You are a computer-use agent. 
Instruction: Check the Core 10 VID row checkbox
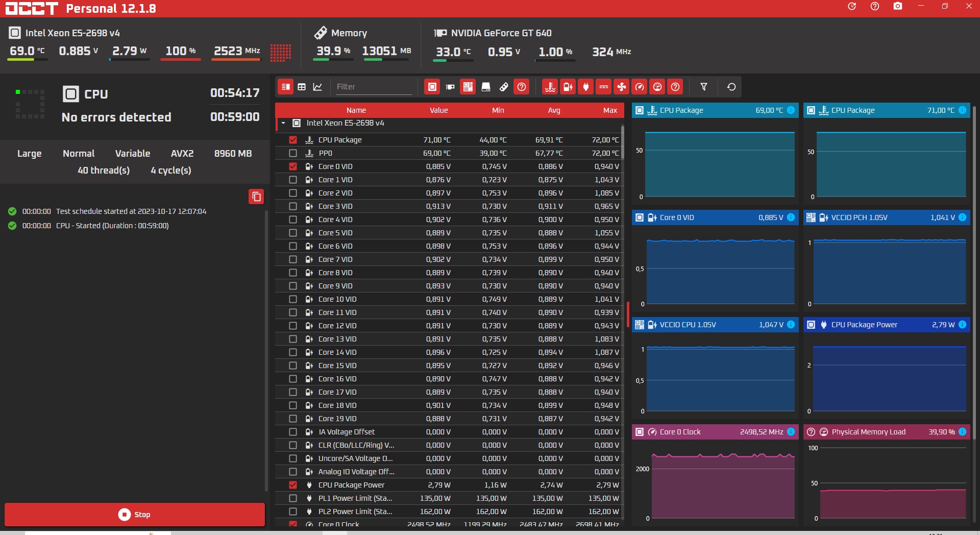pyautogui.click(x=293, y=299)
